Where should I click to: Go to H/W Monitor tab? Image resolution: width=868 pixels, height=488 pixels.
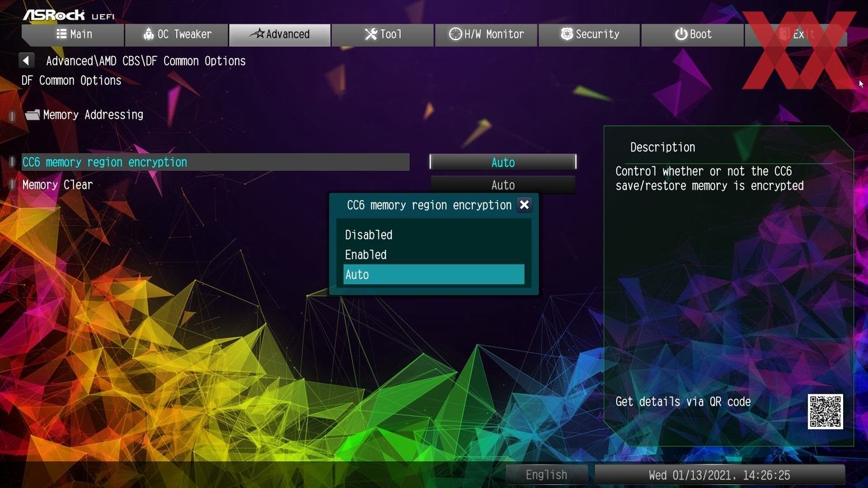point(486,34)
